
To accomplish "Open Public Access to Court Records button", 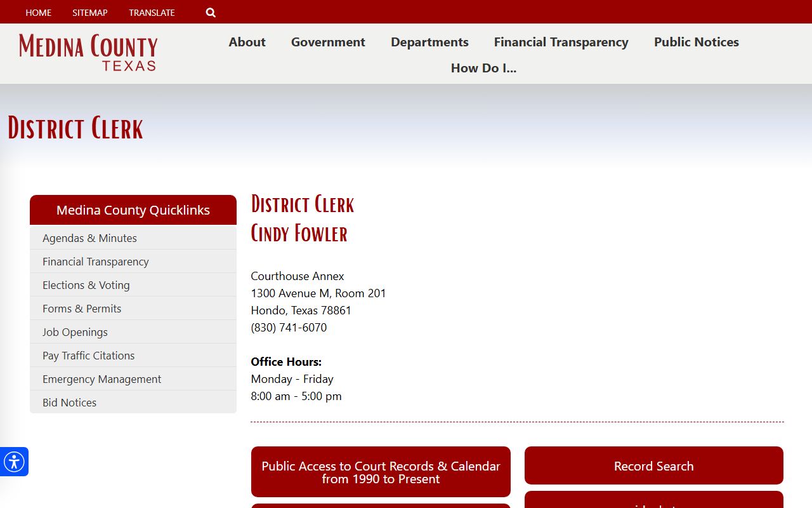I will [x=381, y=472].
